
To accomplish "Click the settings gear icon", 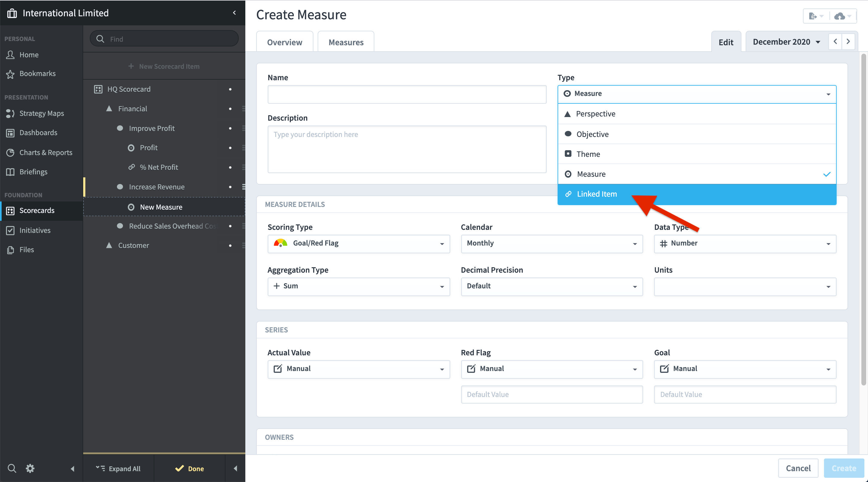I will pyautogui.click(x=30, y=468).
